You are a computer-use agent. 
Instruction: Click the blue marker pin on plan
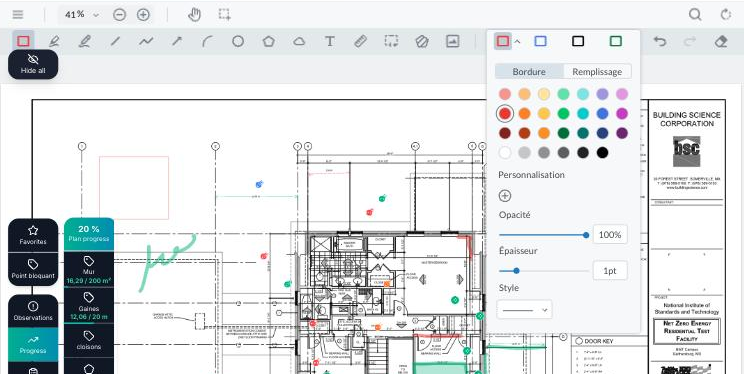pyautogui.click(x=259, y=184)
